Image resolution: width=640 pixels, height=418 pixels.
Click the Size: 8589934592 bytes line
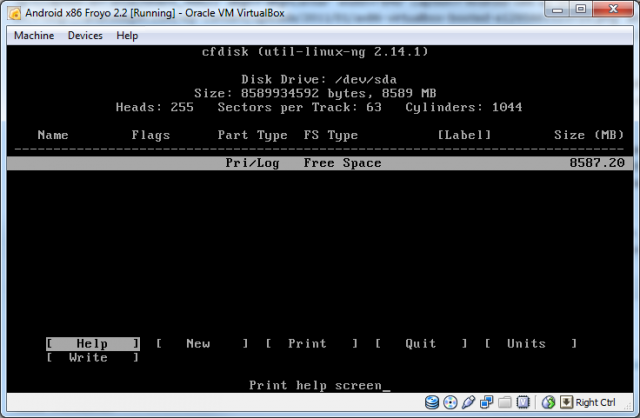tap(315, 93)
